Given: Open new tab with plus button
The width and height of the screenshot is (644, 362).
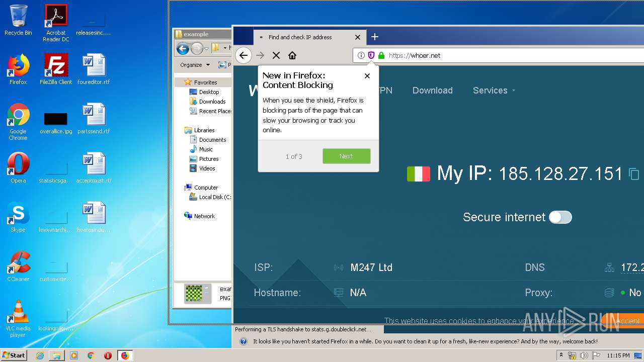Looking at the screenshot, I should pyautogui.click(x=375, y=37).
